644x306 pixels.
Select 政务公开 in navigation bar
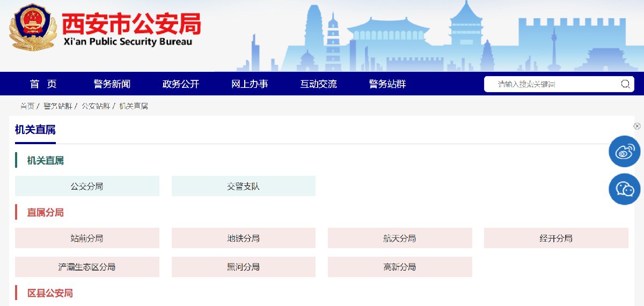coord(181,84)
